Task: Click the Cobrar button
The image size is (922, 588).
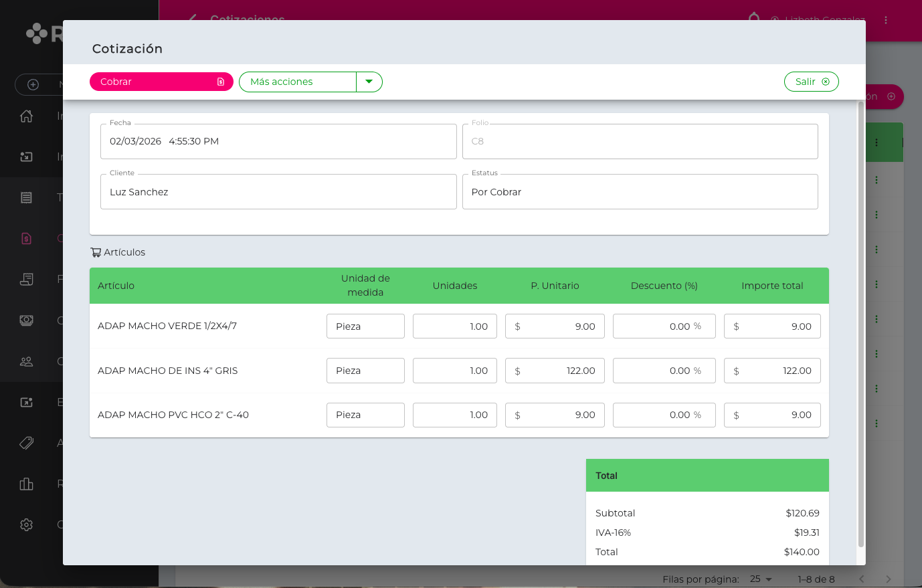Action: click(161, 82)
